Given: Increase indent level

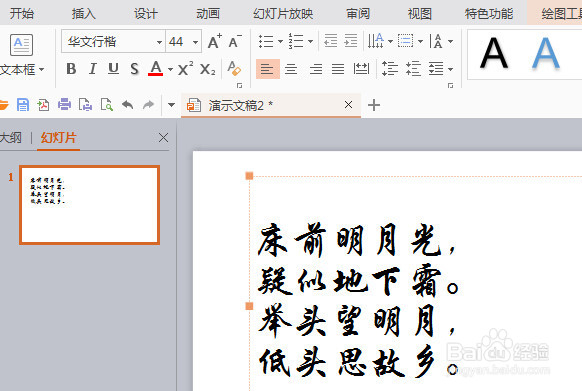Looking at the screenshot, I should click(x=350, y=41).
